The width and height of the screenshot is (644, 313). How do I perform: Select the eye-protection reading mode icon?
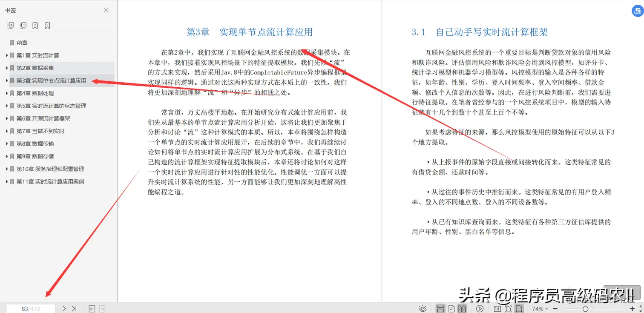[423, 308]
